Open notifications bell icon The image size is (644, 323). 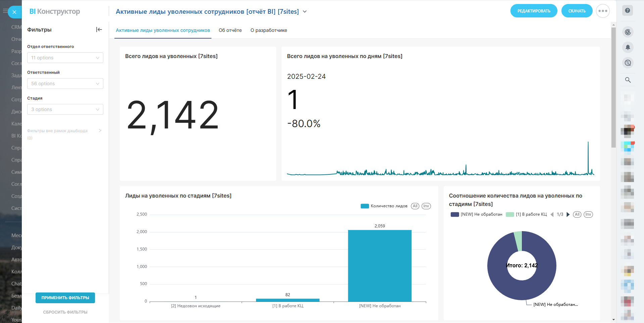[x=628, y=47]
